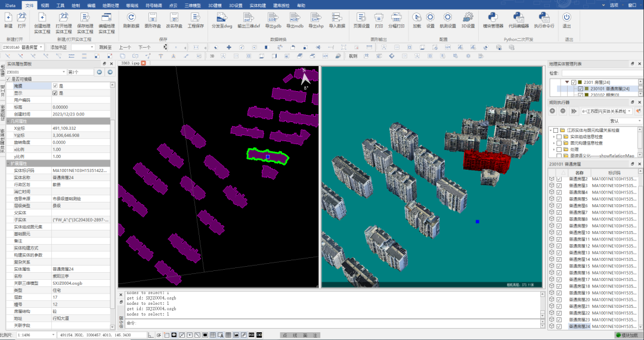Open the 模块管理器 Python module manager
The image size is (644, 340).
coord(493,17)
